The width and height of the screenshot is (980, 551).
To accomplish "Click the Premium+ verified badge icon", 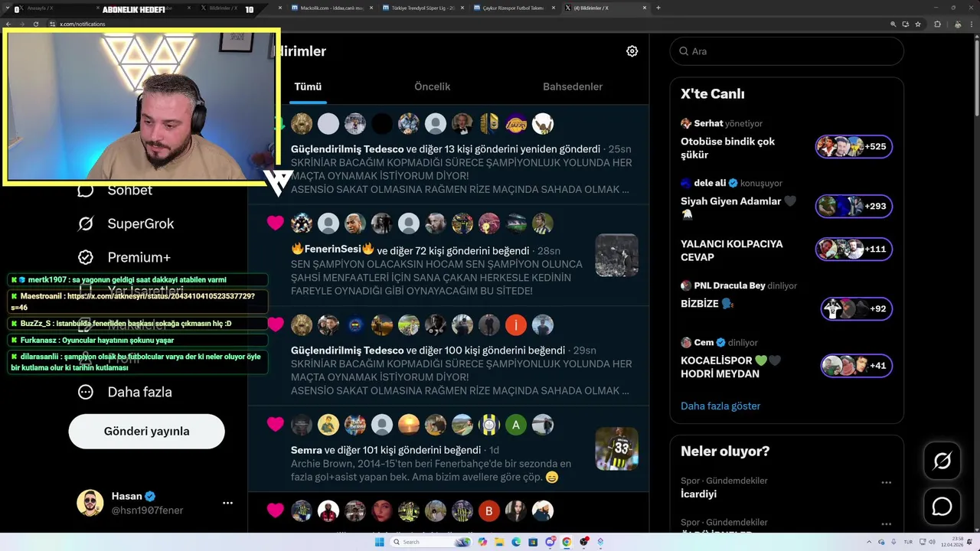I will [86, 257].
